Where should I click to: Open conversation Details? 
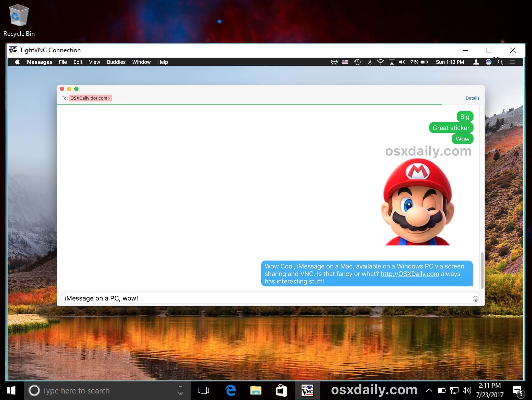[472, 98]
